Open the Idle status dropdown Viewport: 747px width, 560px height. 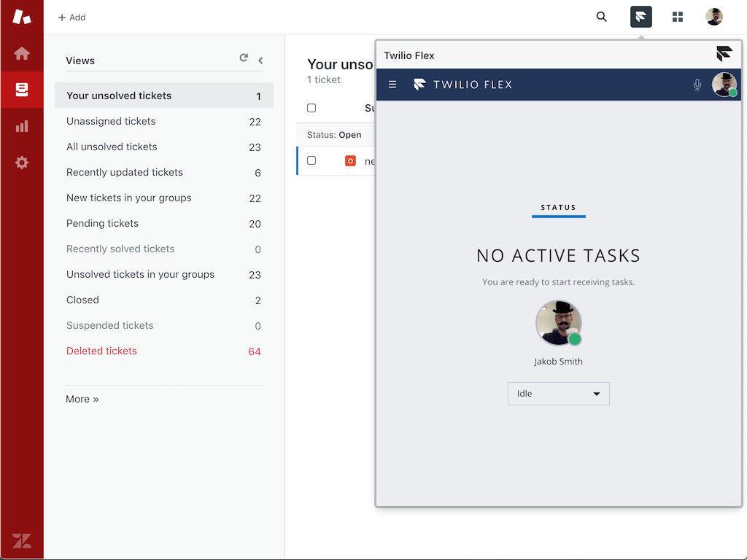click(558, 393)
